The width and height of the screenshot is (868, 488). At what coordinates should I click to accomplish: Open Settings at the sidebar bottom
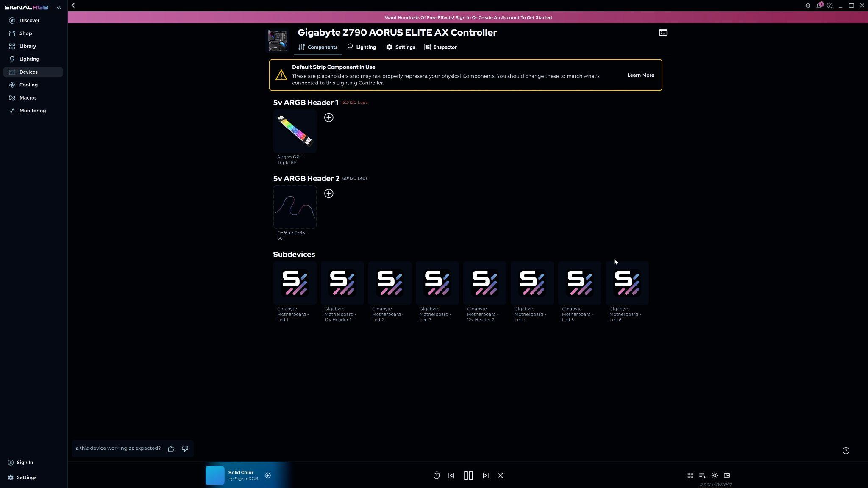(22, 477)
